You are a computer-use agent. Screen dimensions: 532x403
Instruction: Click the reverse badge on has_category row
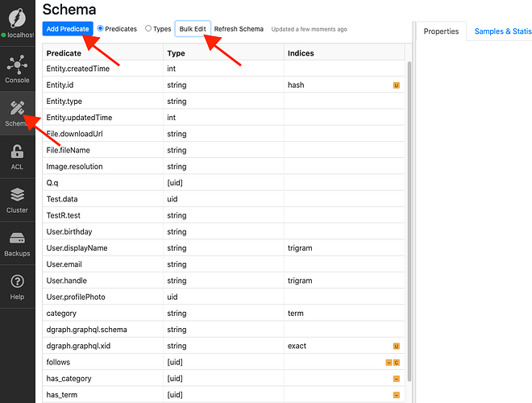(x=397, y=379)
